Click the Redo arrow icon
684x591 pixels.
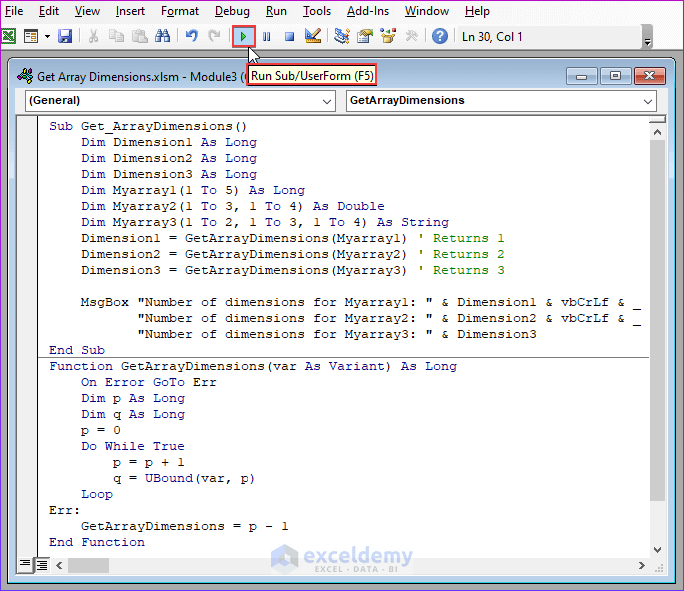[214, 36]
